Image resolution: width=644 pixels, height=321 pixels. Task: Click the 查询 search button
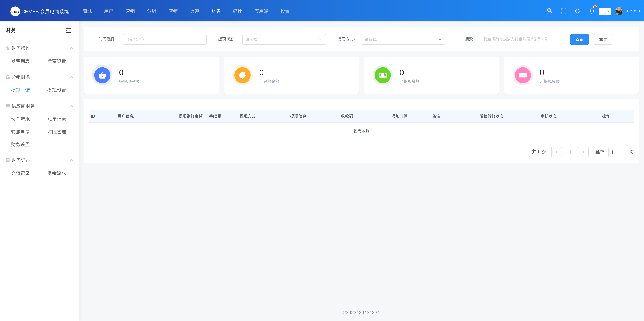click(x=579, y=40)
